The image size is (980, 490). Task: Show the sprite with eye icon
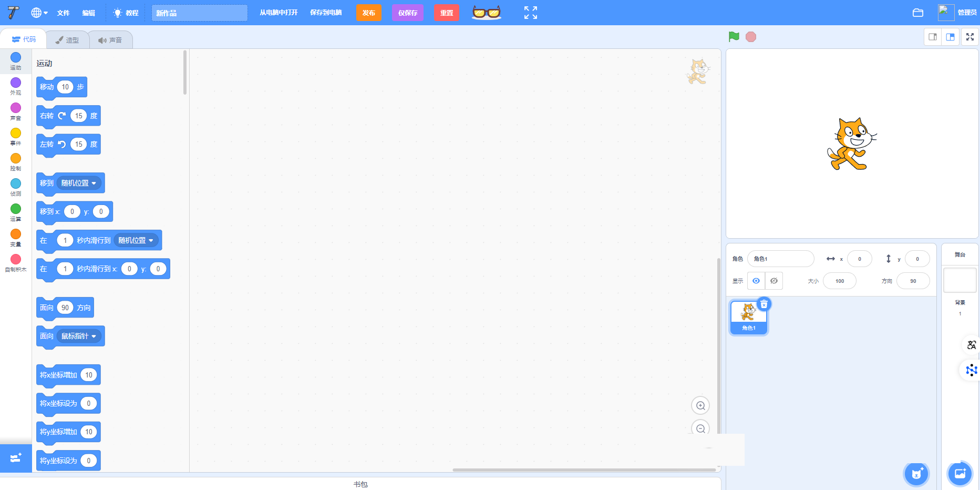756,281
